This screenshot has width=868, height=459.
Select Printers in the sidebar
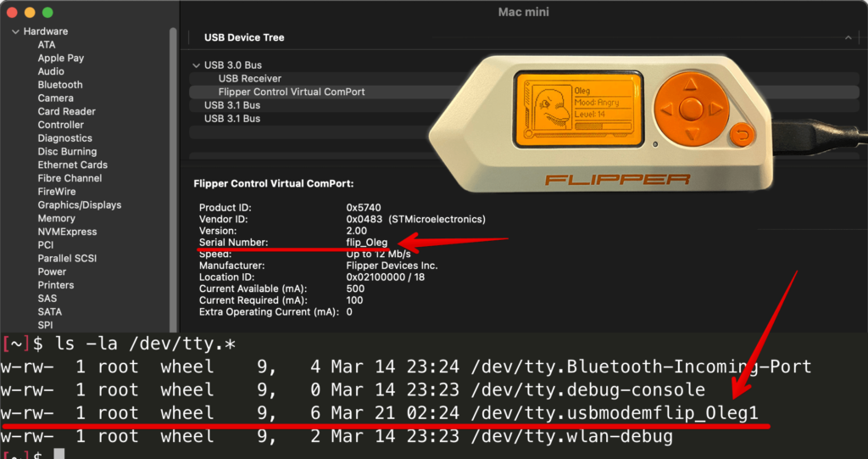click(55, 285)
